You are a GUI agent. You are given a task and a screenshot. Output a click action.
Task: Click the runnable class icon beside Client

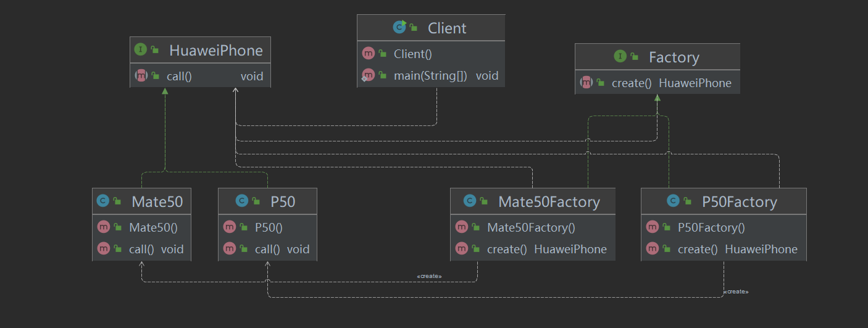400,27
